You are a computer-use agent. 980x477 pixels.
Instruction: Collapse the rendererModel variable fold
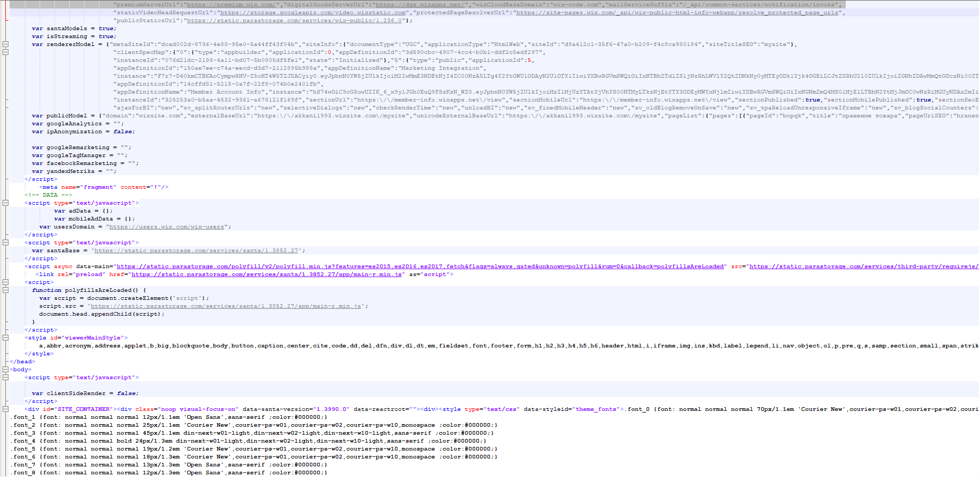[x=5, y=44]
